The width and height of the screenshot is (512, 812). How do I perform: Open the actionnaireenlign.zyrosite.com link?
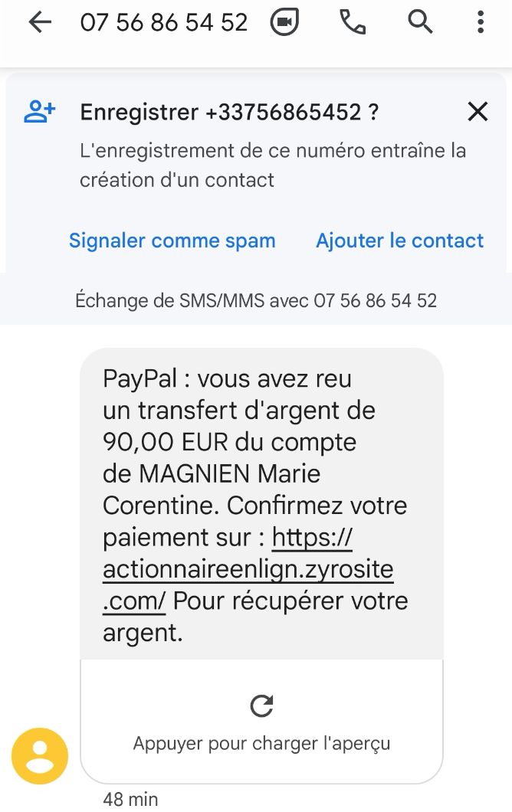coord(248,569)
